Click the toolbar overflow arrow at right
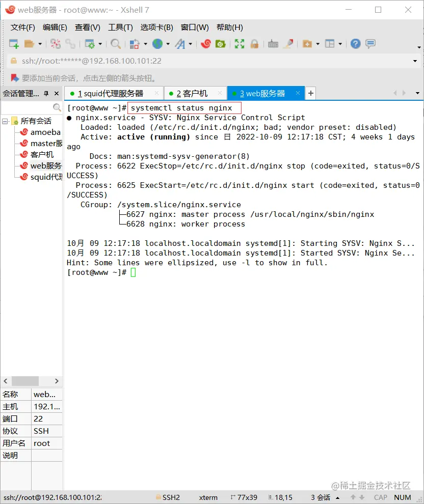The width and height of the screenshot is (424, 504). (419, 47)
